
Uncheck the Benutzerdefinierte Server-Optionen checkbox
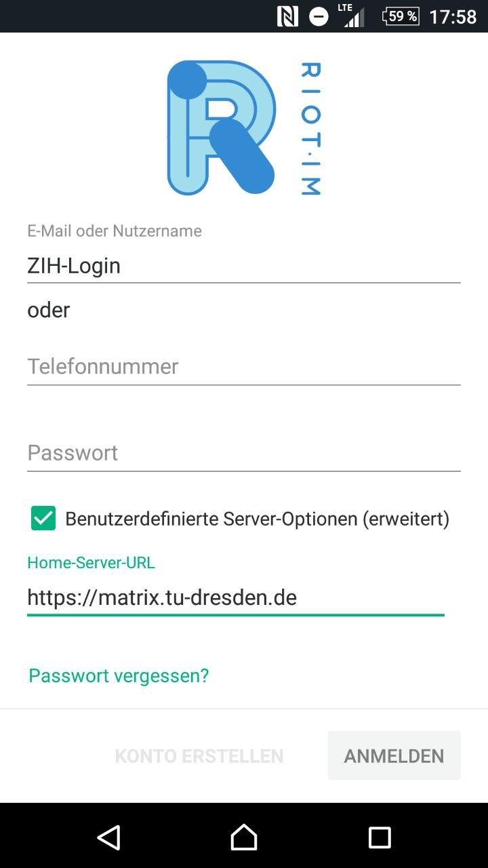43,519
